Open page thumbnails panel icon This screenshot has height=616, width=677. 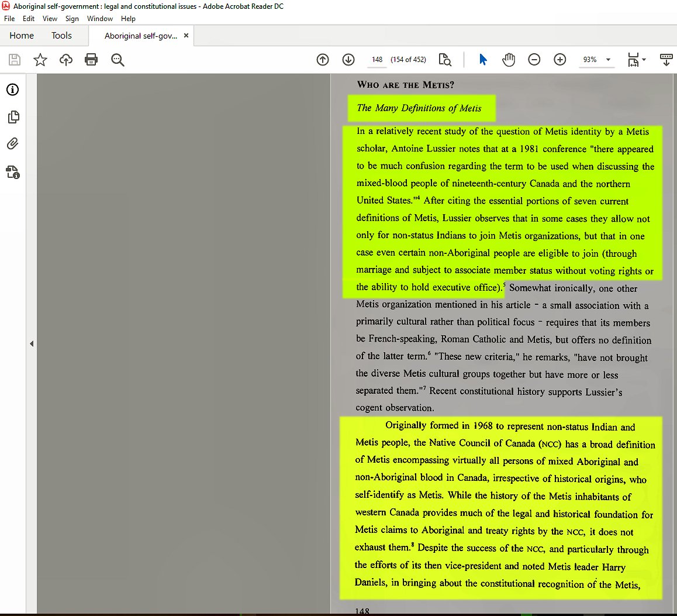pyautogui.click(x=13, y=117)
